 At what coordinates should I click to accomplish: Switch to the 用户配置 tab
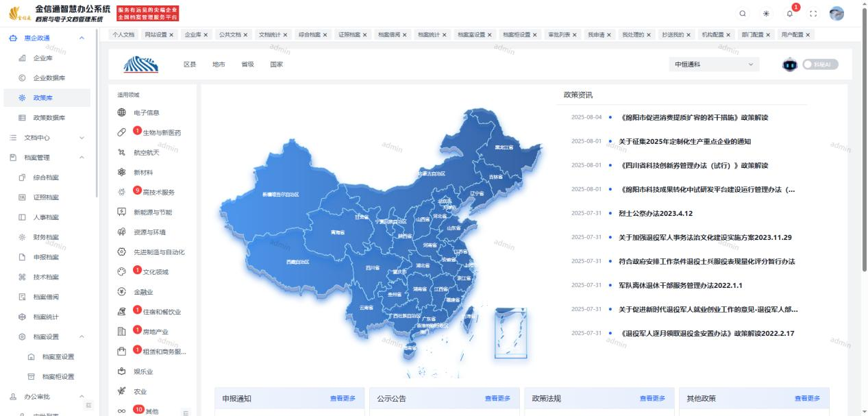pos(796,34)
